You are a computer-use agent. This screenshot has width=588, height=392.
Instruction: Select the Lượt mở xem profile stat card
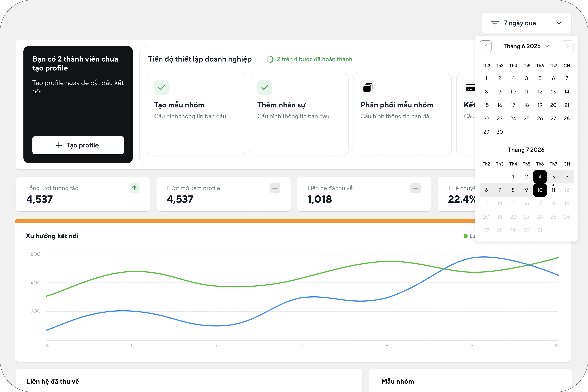(x=223, y=194)
